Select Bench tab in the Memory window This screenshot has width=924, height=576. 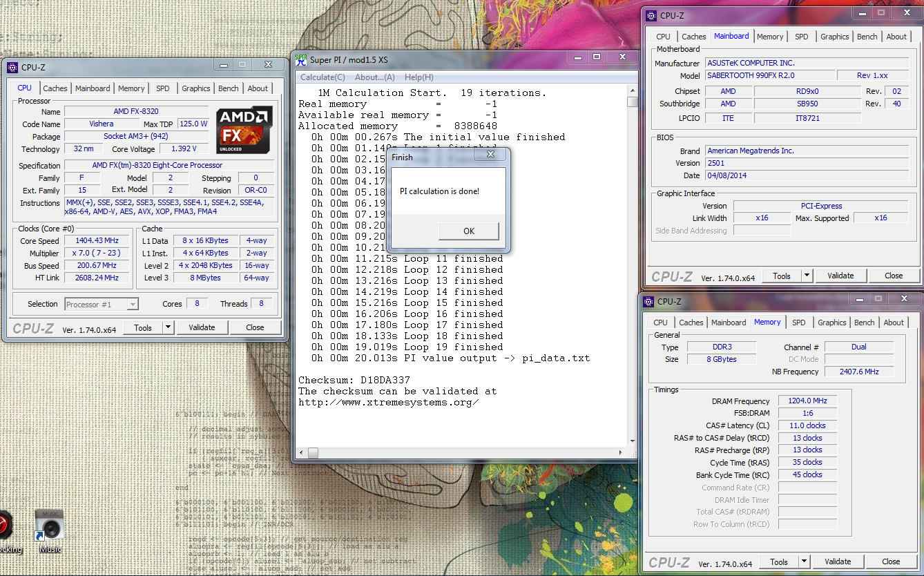coord(865,323)
